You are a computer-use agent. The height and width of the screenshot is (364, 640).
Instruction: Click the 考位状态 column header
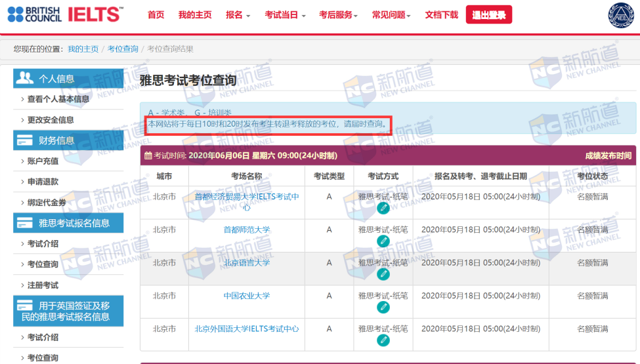pyautogui.click(x=593, y=176)
